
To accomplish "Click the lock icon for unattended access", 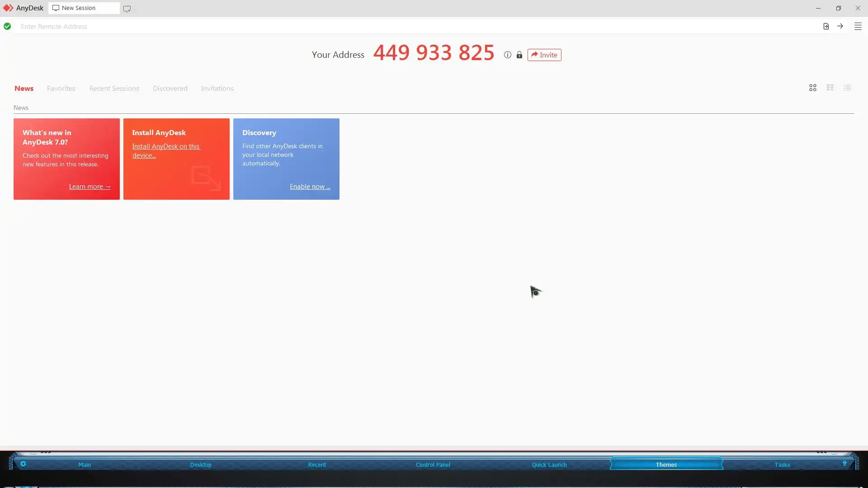I will (519, 55).
